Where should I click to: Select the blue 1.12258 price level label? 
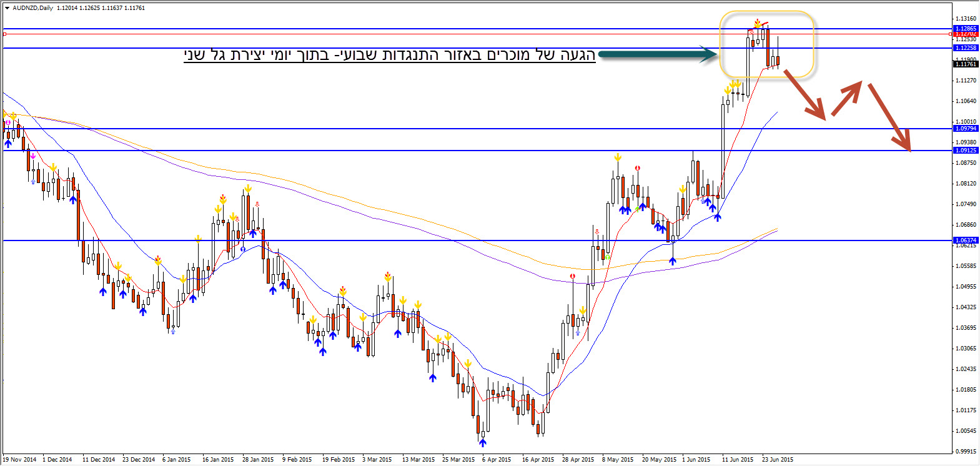tap(966, 48)
